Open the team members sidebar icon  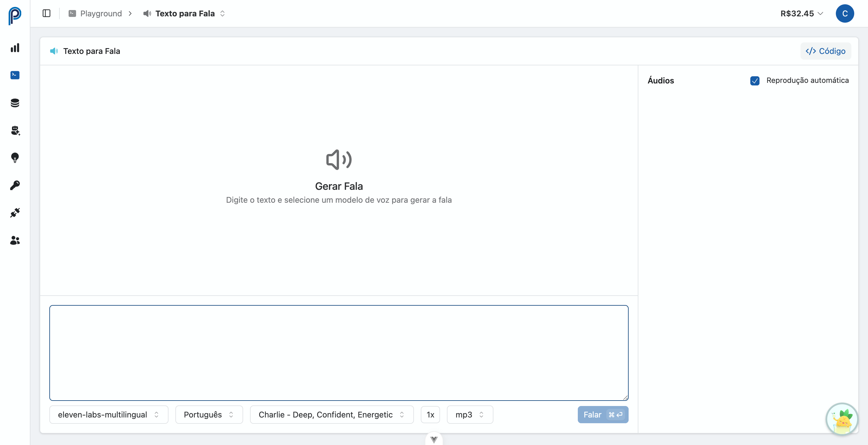pos(15,240)
